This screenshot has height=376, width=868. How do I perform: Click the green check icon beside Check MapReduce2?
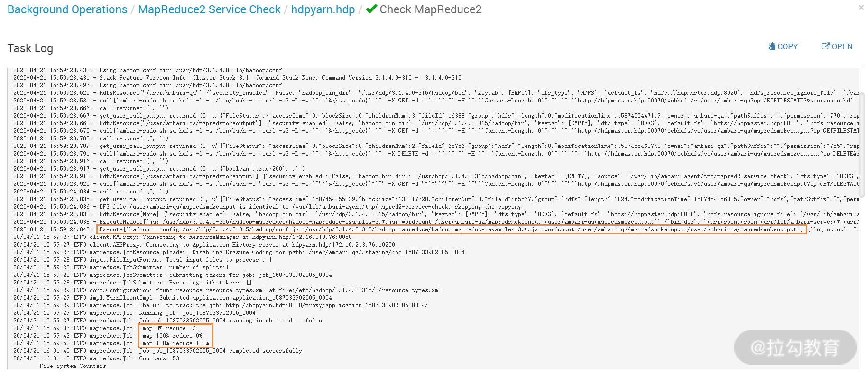pyautogui.click(x=372, y=9)
